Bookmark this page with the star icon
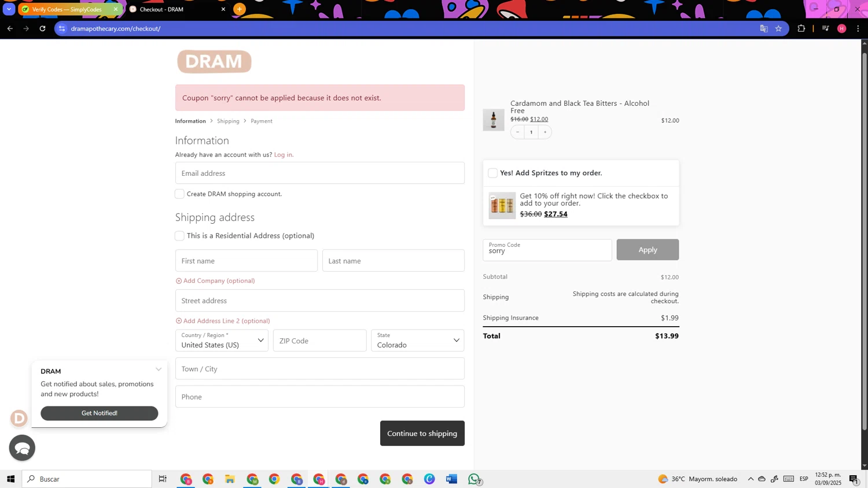This screenshot has width=868, height=488. tap(779, 28)
